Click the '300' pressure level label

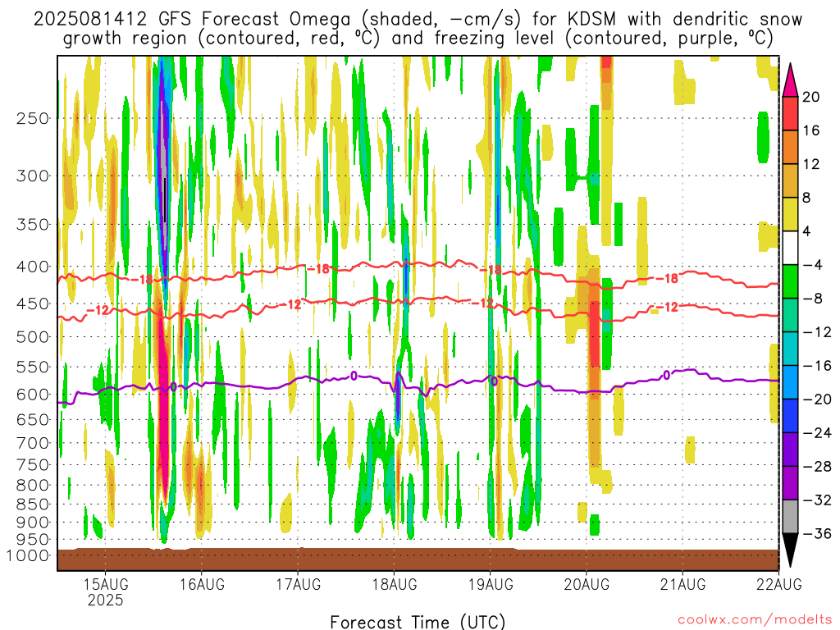33,176
